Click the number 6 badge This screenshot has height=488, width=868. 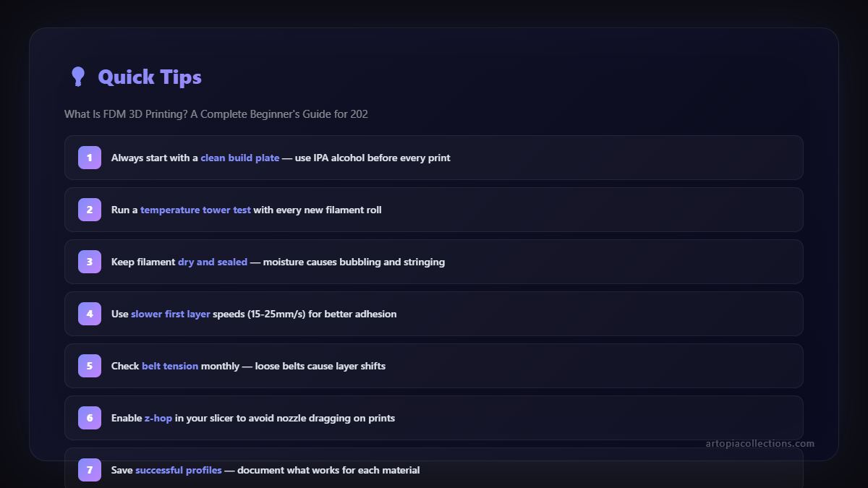90,418
